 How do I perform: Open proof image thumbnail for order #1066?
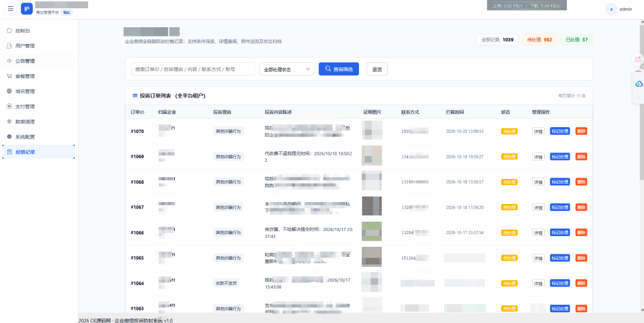click(x=372, y=231)
